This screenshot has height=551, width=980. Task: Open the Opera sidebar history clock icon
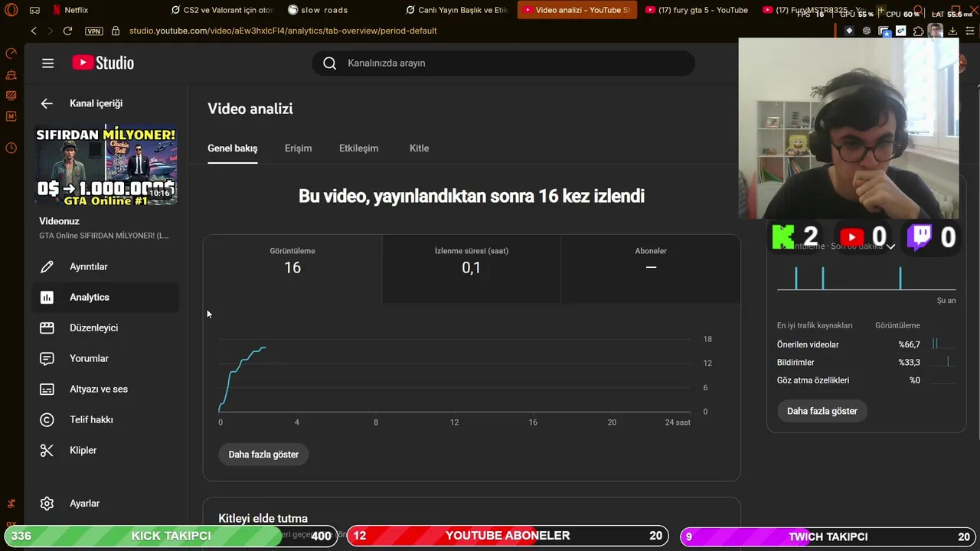pyautogui.click(x=11, y=148)
